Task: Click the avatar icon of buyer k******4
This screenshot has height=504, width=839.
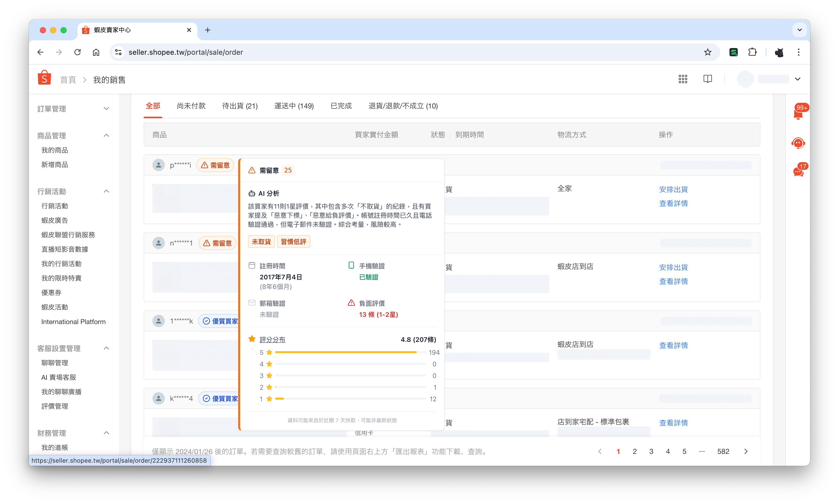Action: click(158, 398)
